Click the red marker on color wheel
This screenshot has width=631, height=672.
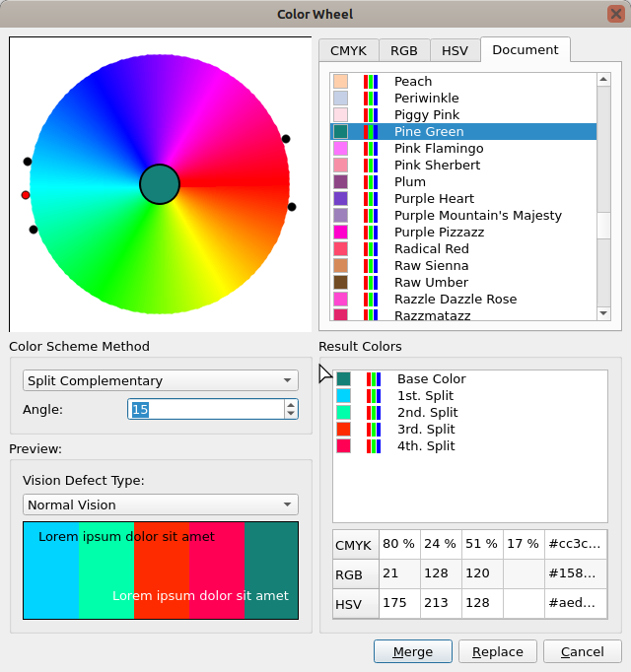pyautogui.click(x=26, y=195)
